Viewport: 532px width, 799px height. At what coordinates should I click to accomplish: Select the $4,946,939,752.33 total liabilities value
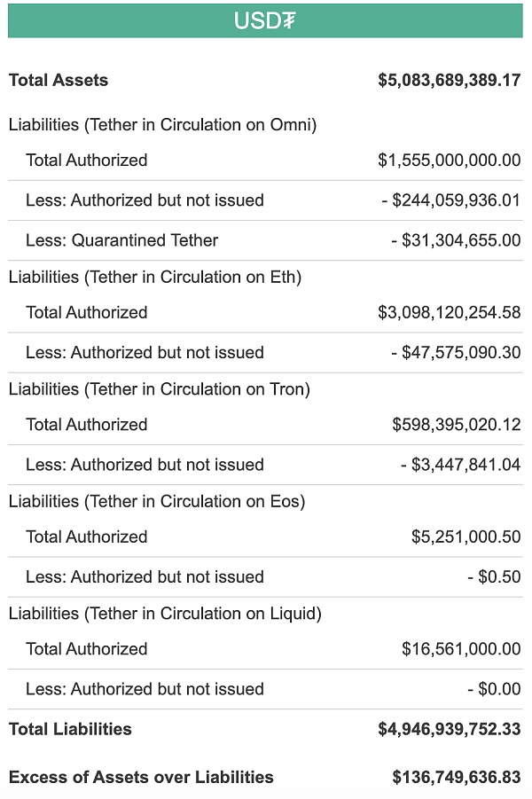(449, 729)
